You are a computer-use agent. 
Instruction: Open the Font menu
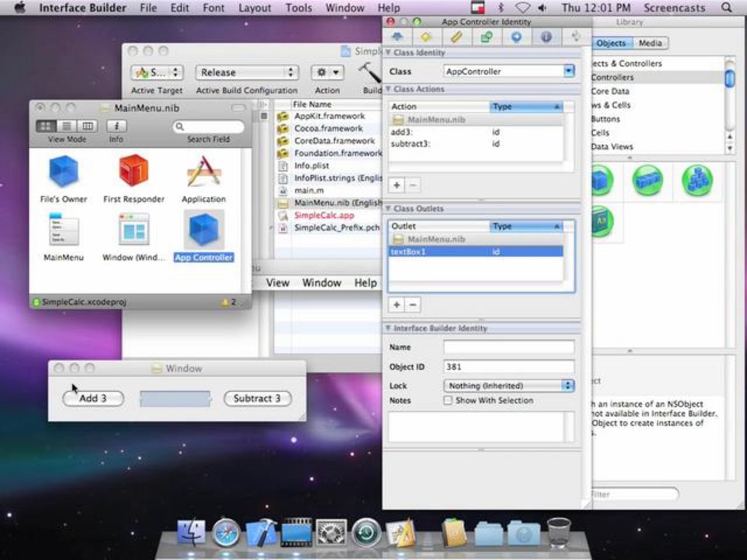(213, 8)
